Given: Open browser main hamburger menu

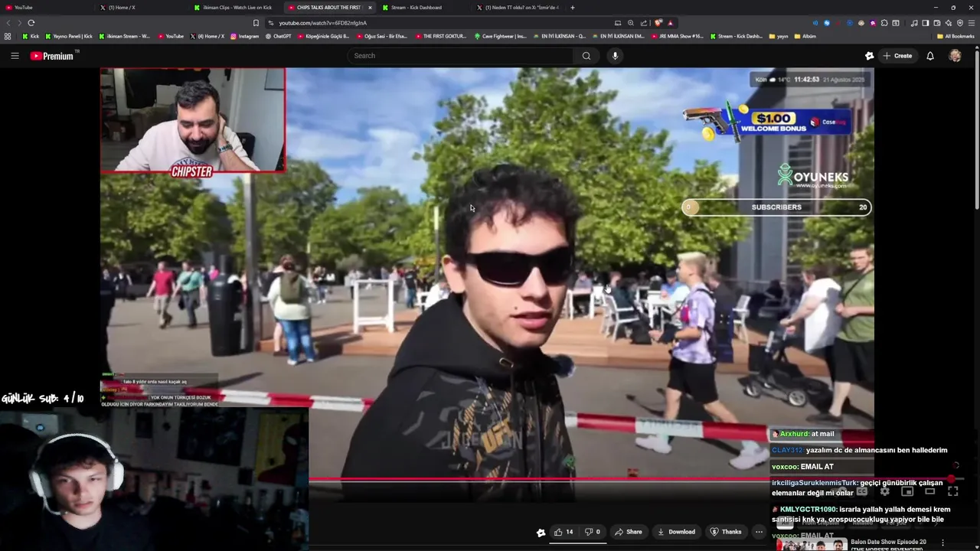Looking at the screenshot, I should (972, 23).
